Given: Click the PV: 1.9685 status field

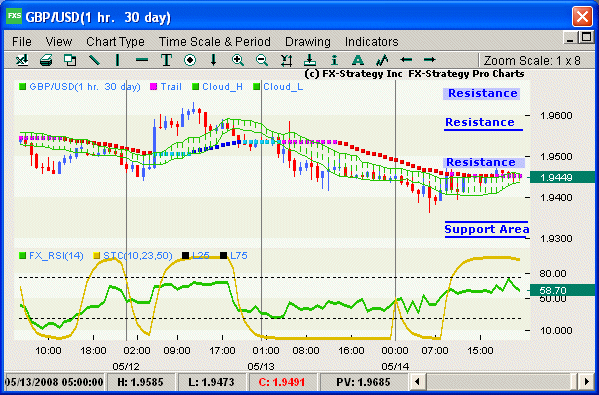Looking at the screenshot, I should (x=363, y=382).
